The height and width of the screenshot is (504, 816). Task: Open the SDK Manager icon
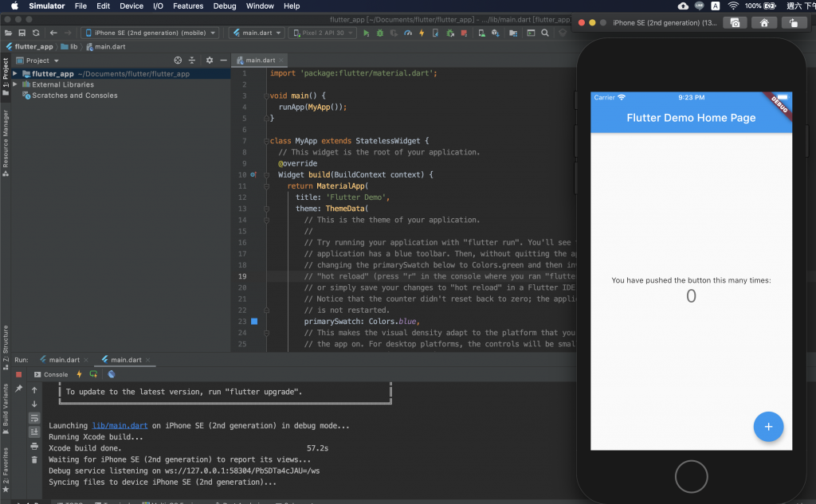point(496,33)
